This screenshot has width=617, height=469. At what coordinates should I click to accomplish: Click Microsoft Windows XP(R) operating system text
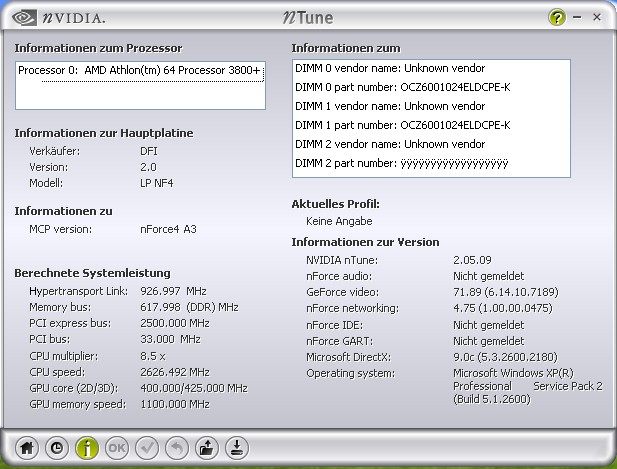(x=513, y=373)
